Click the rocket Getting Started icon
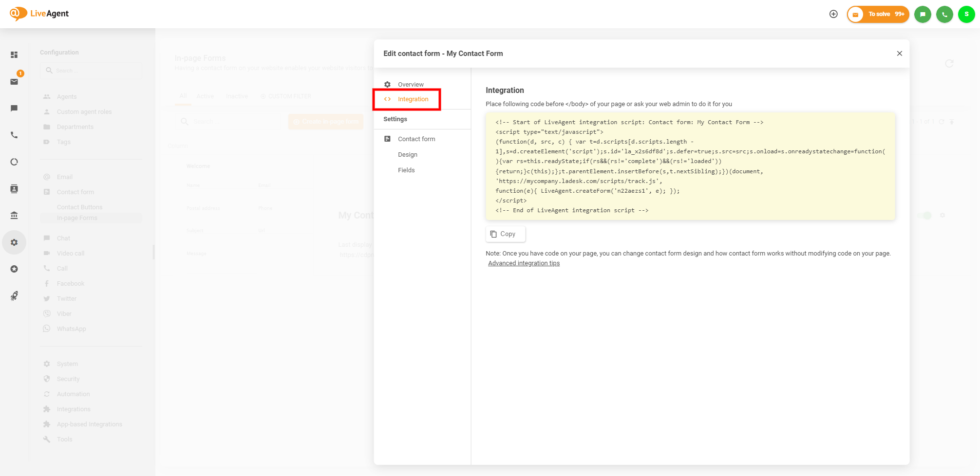The width and height of the screenshot is (980, 476). [x=14, y=296]
